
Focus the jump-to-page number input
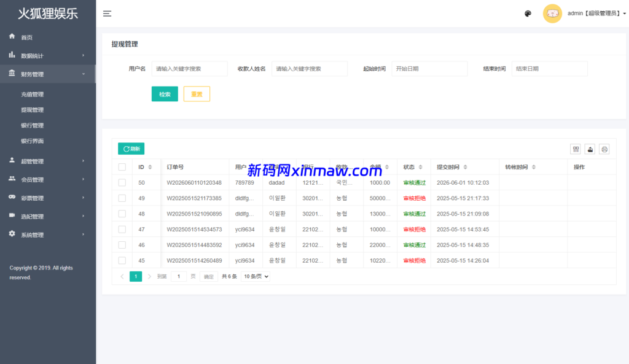(x=179, y=277)
